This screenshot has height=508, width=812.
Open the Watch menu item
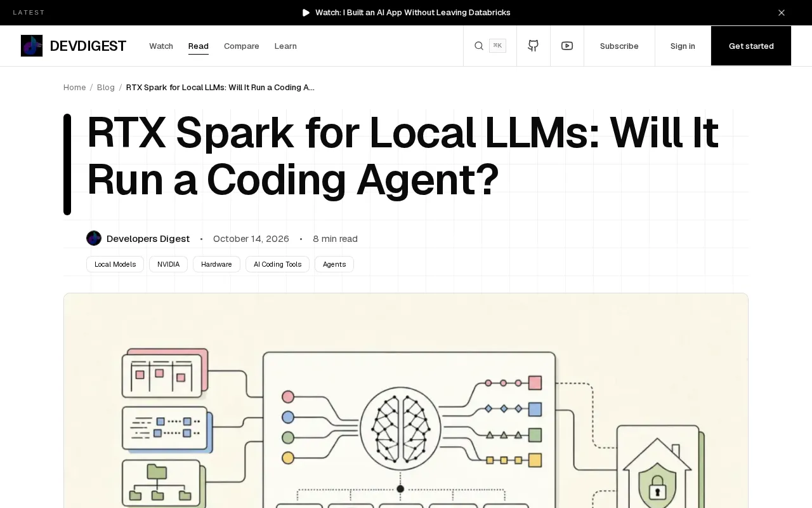pos(161,46)
